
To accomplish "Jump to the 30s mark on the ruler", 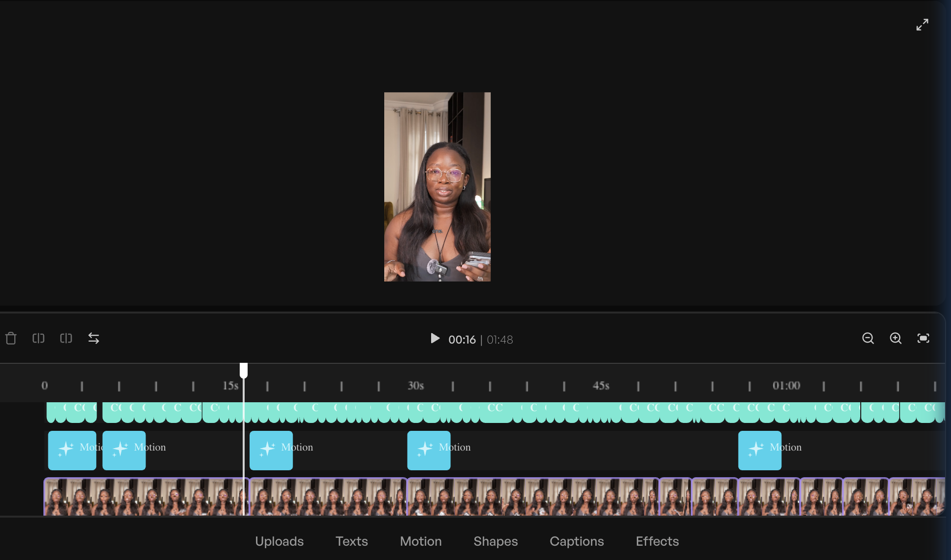I will 416,385.
